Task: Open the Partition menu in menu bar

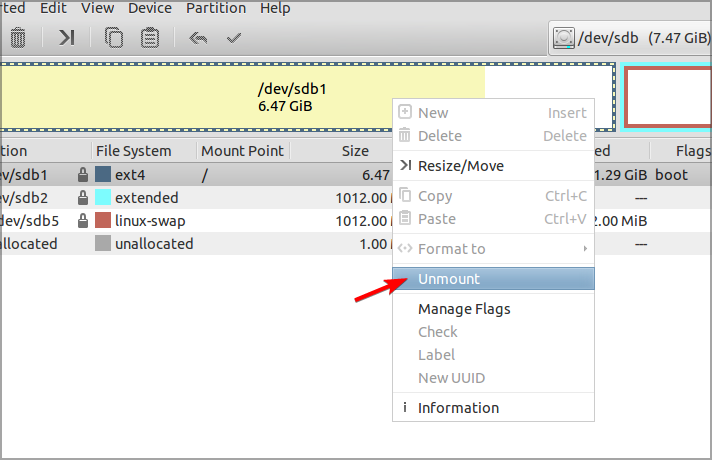Action: [215, 8]
